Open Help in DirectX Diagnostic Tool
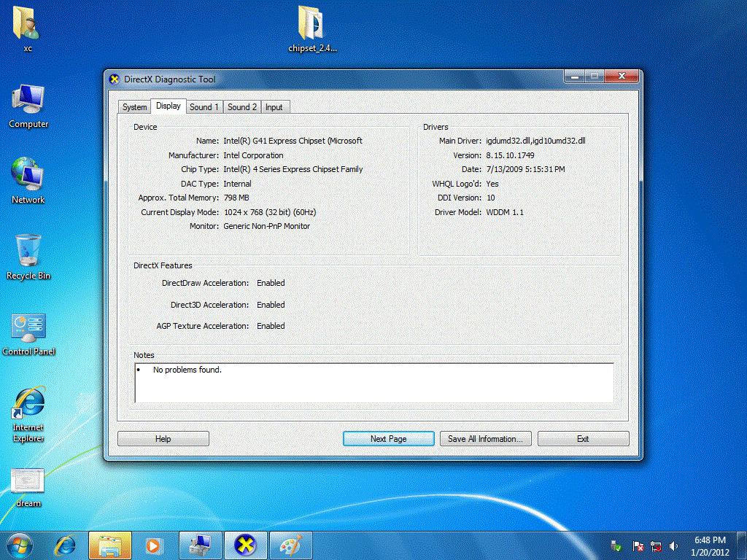The width and height of the screenshot is (747, 560). tap(163, 438)
